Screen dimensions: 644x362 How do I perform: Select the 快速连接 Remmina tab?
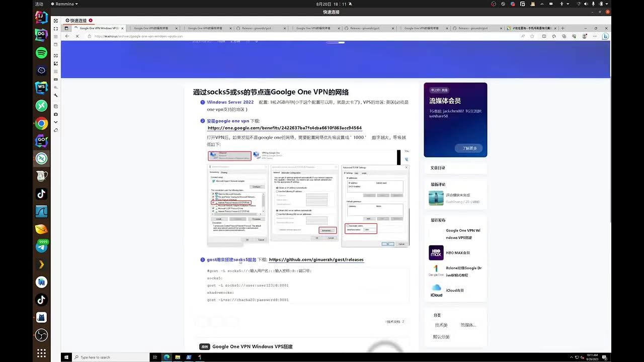(78, 21)
